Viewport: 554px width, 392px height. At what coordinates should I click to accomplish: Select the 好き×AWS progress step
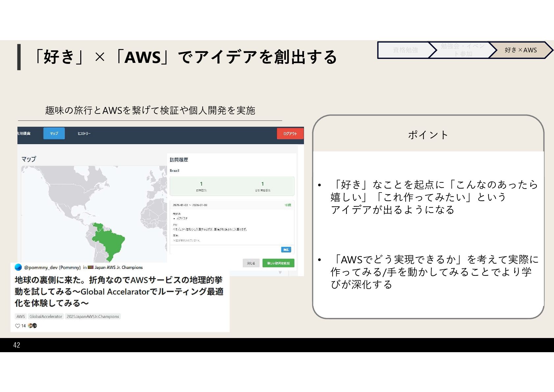point(521,50)
